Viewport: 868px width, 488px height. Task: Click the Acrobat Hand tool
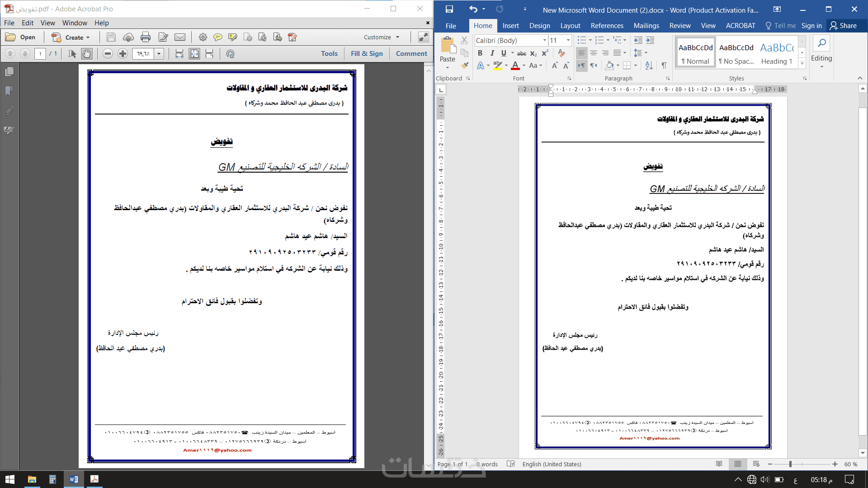[x=86, y=54]
